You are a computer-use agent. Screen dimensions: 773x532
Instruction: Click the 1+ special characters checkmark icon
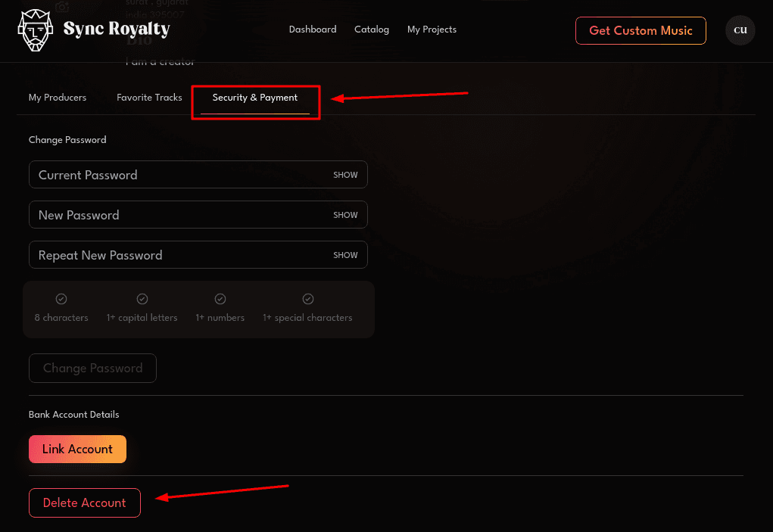[307, 299]
